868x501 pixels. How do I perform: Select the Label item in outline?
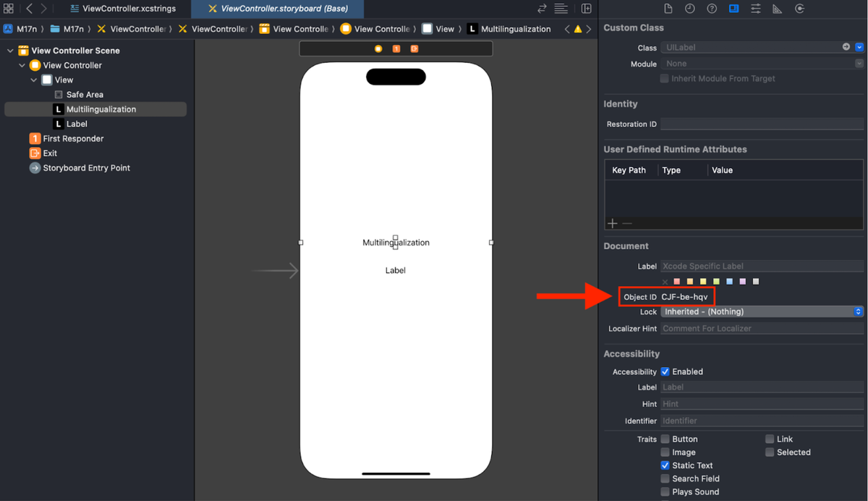tap(70, 124)
